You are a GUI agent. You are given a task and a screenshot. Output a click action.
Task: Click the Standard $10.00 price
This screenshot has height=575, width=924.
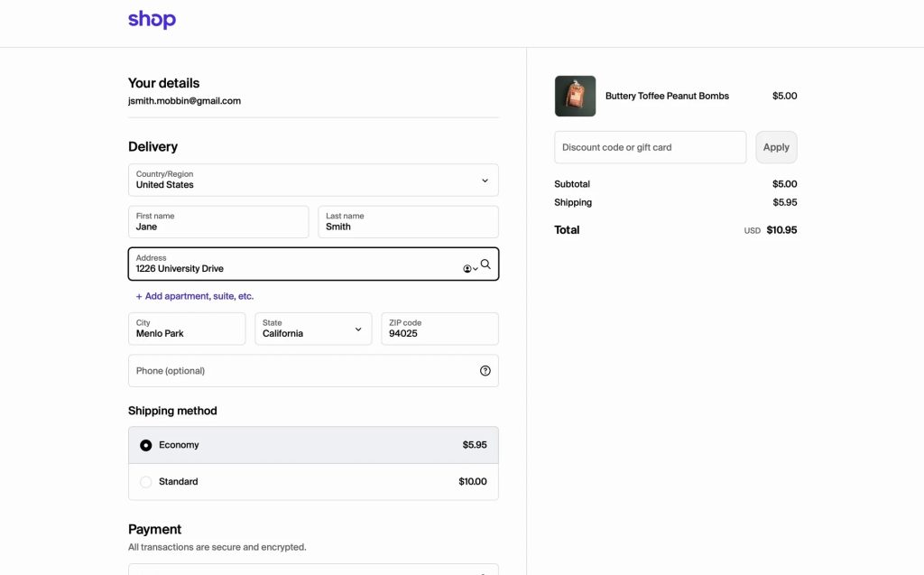(x=473, y=482)
